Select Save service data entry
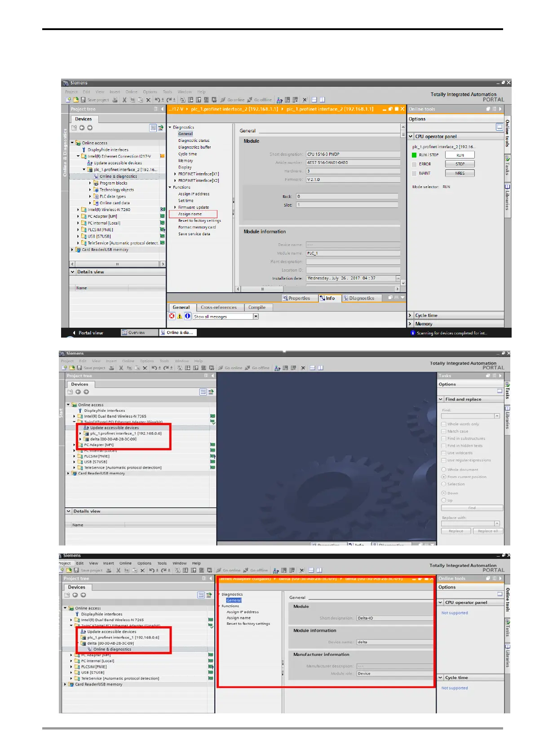This screenshot has width=535, height=756. tap(194, 234)
